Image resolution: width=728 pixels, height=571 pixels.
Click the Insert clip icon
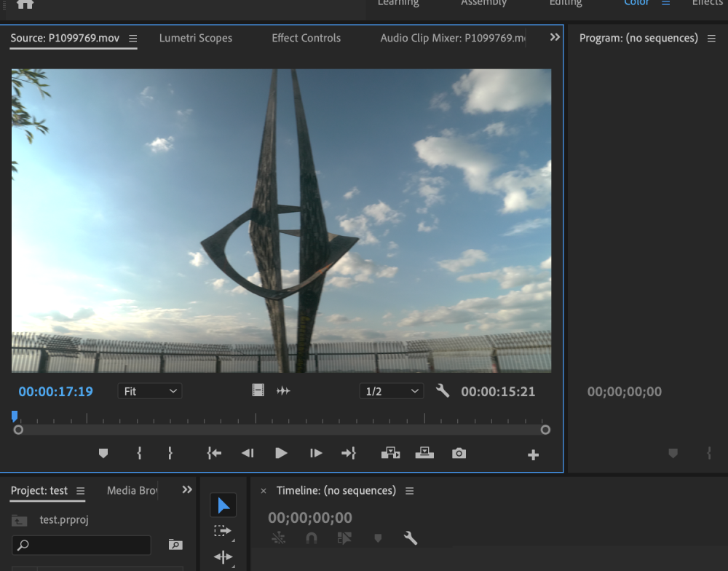pos(390,453)
